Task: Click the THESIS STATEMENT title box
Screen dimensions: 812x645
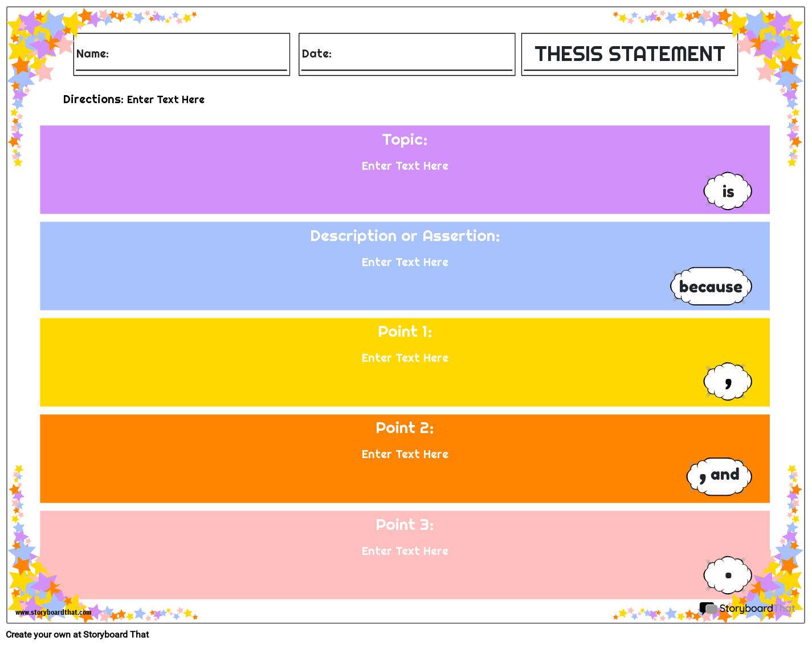Action: pos(629,54)
